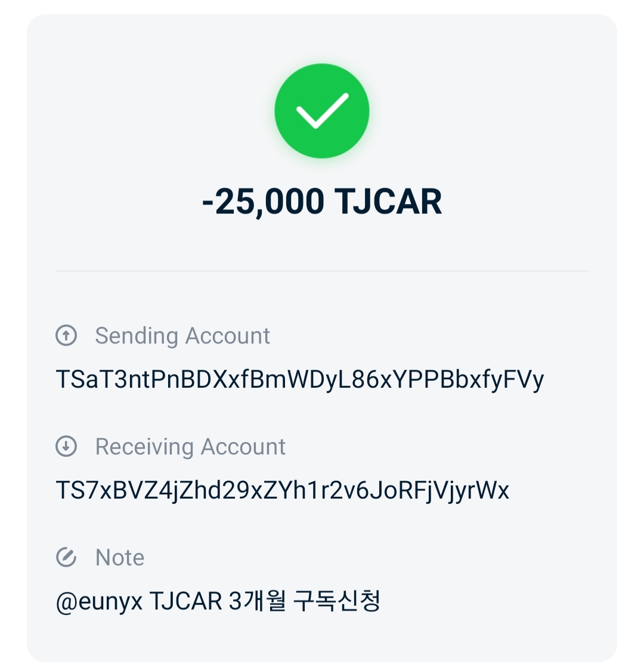Click TJCAR word within the note line
The height and width of the screenshot is (671, 644).
coord(185,601)
